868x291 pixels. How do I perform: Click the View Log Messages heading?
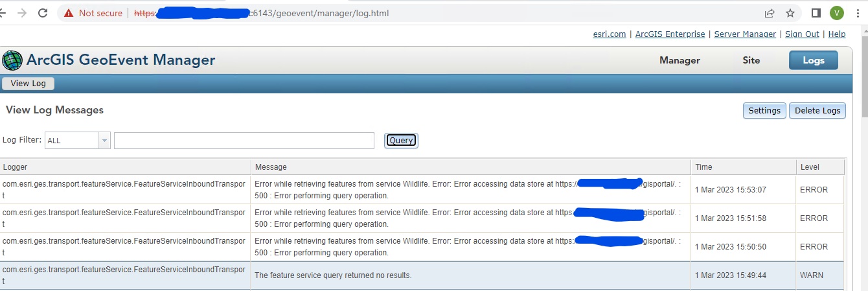point(54,110)
